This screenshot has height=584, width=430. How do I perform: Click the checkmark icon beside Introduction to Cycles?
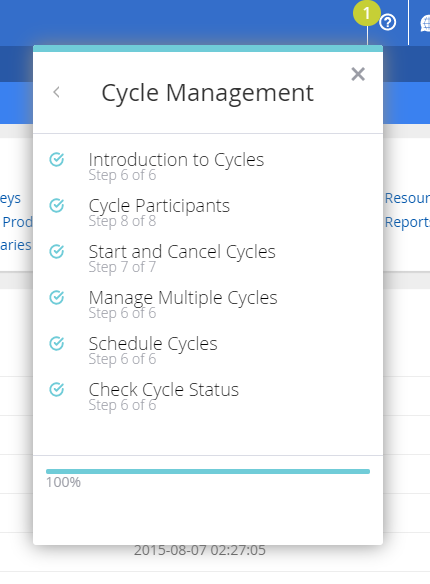57,159
